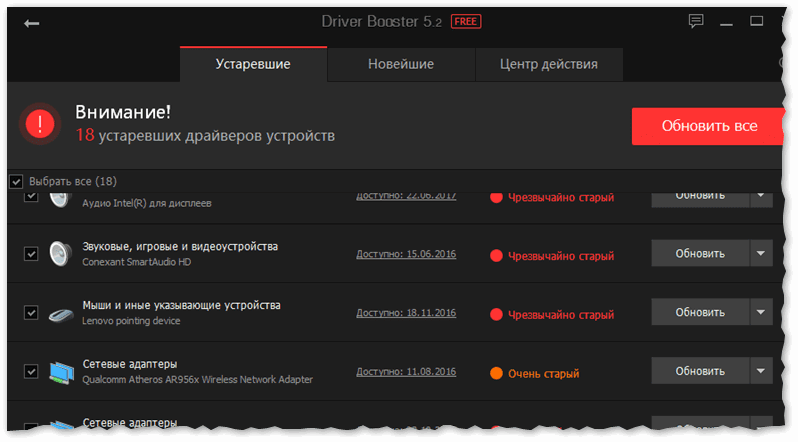Update the Lenovo pointing device driver
Image resolution: width=798 pixels, height=442 pixels.
coord(700,312)
